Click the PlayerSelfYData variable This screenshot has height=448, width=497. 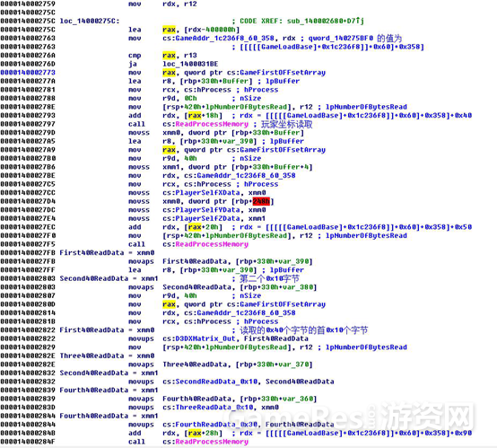click(x=207, y=210)
